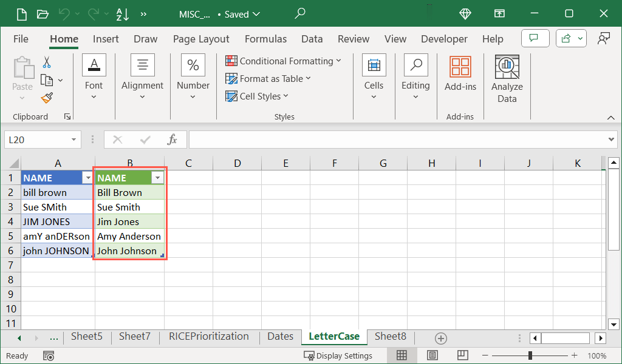
Task: Toggle Page Break Preview view
Action: [462, 356]
